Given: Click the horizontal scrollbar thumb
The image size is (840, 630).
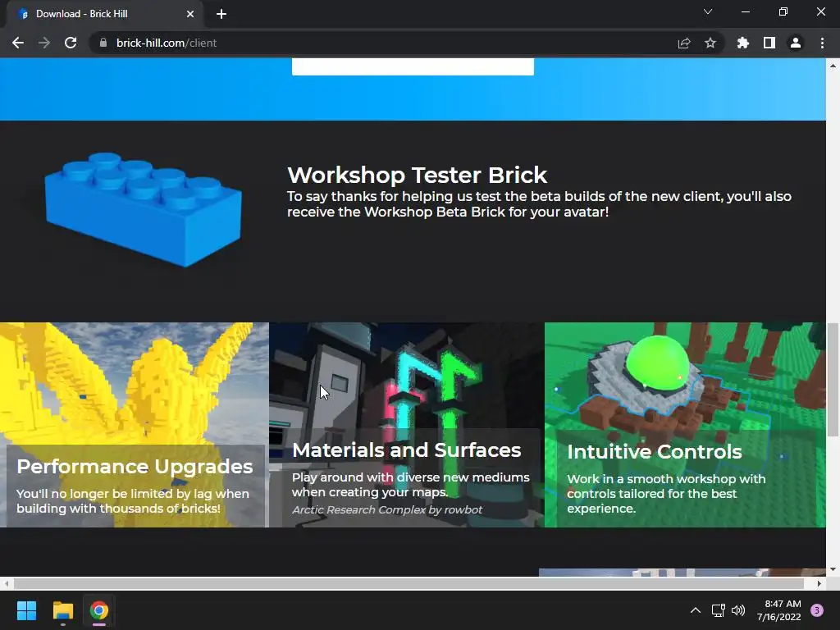Looking at the screenshot, I should coord(409,583).
